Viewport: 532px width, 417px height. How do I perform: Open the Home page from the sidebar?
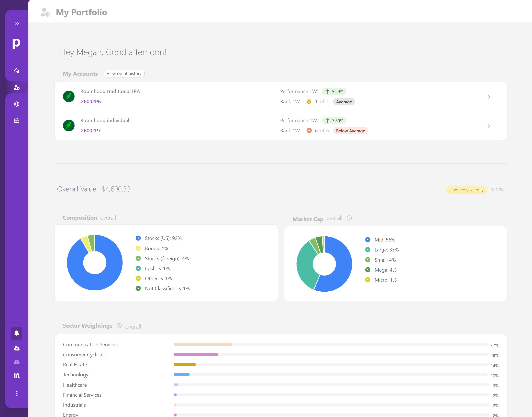[x=16, y=71]
